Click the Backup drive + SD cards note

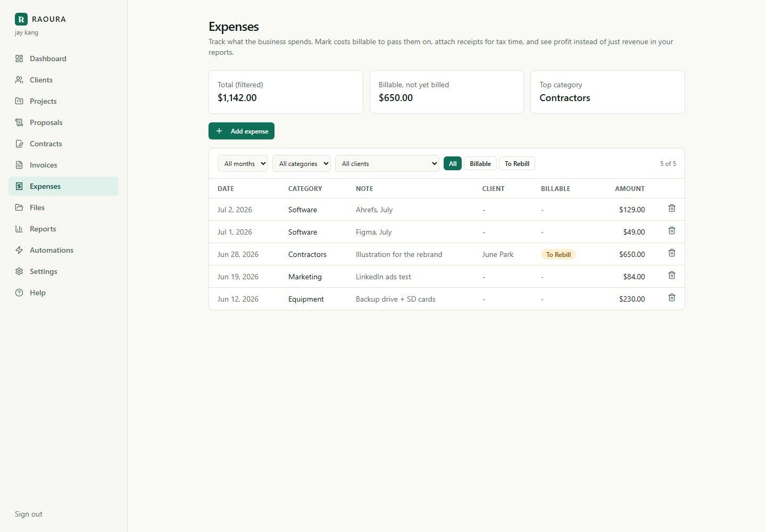click(396, 299)
